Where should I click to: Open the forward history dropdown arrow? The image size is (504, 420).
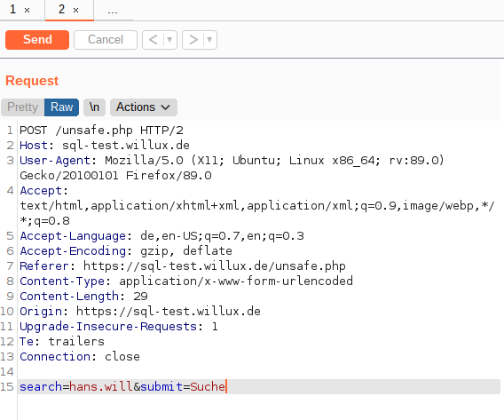209,40
